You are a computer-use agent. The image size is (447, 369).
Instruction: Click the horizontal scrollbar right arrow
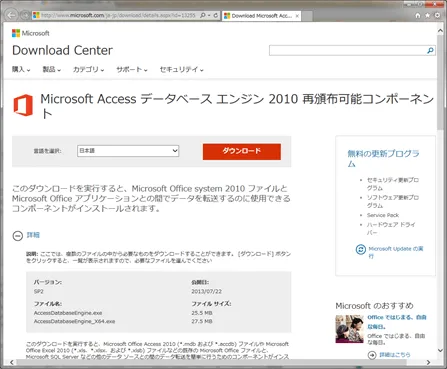point(429,362)
